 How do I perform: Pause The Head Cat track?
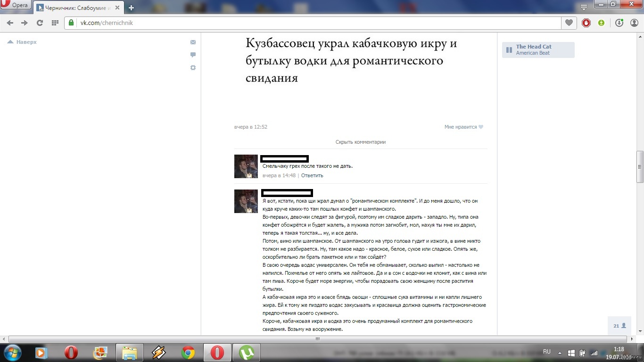pos(509,50)
